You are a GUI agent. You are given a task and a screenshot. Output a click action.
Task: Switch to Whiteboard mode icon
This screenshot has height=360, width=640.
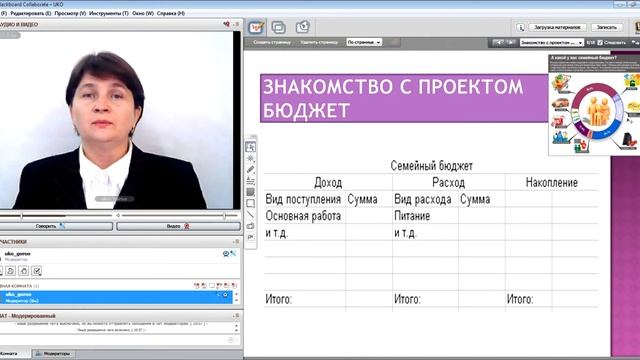coord(256,27)
